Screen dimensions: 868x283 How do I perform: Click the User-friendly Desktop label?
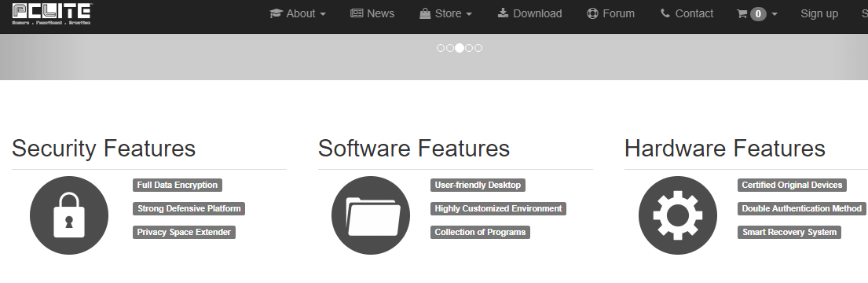point(478,185)
